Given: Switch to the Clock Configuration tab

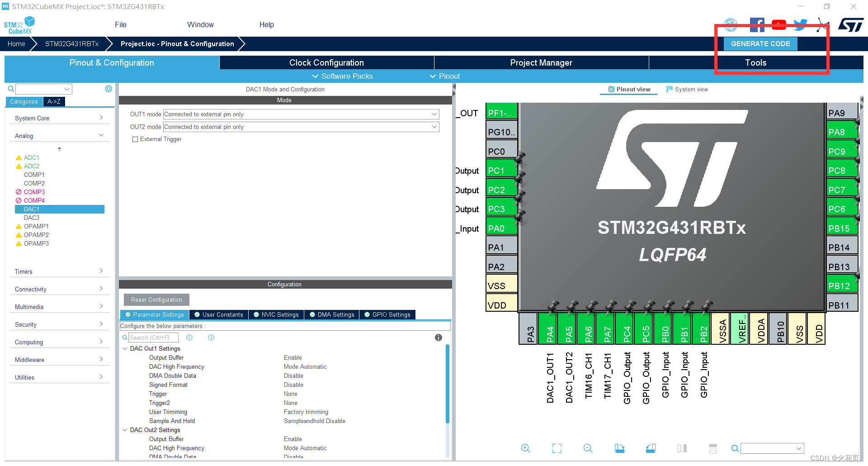Looking at the screenshot, I should (x=326, y=62).
